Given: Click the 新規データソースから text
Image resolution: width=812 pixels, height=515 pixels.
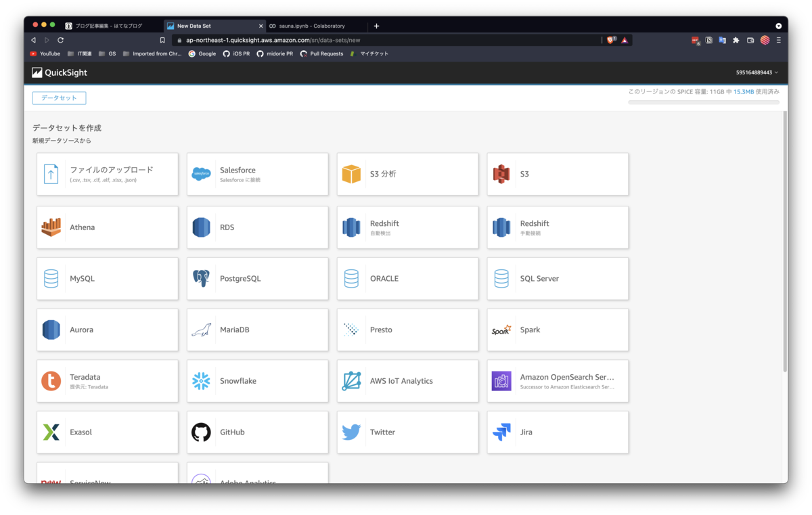Looking at the screenshot, I should tap(62, 141).
